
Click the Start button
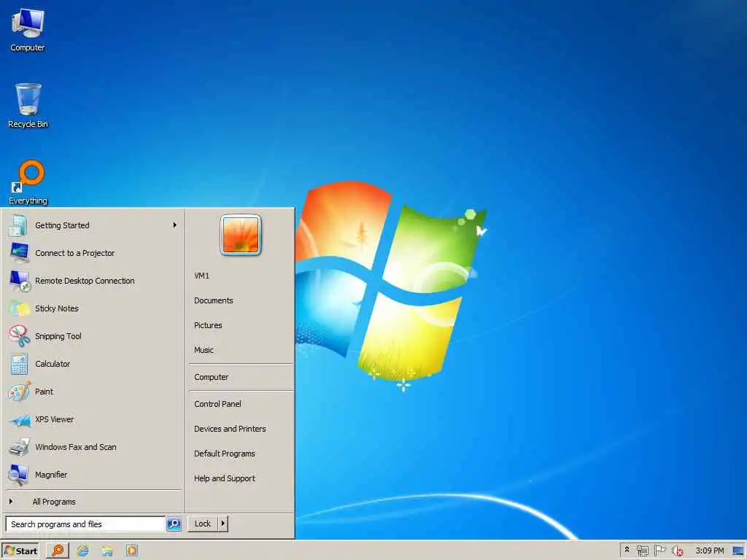[20, 551]
